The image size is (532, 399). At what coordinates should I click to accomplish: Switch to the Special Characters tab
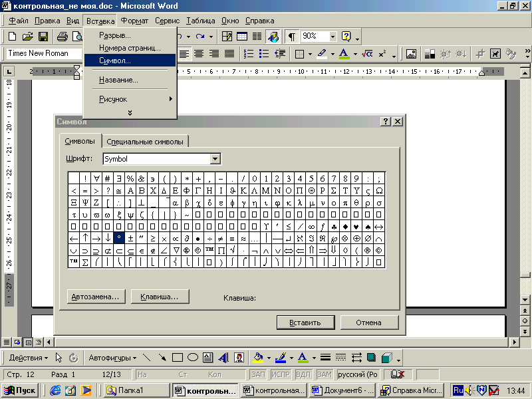click(x=145, y=142)
